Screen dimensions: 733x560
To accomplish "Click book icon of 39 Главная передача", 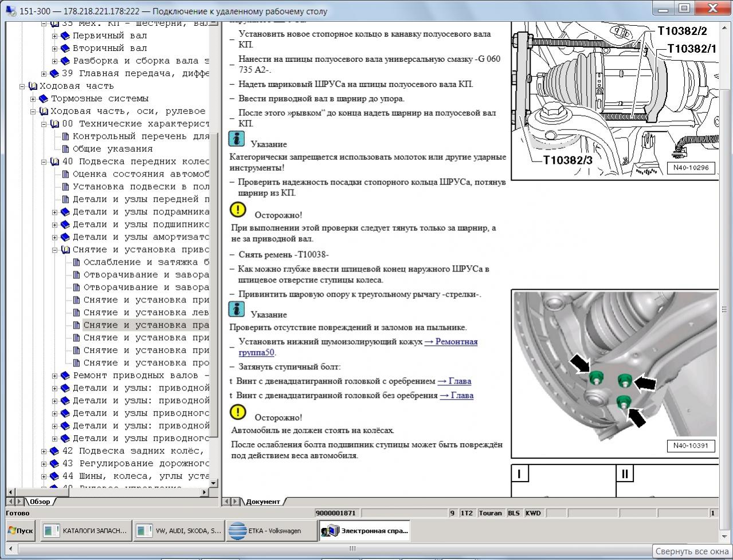I will tap(54, 73).
